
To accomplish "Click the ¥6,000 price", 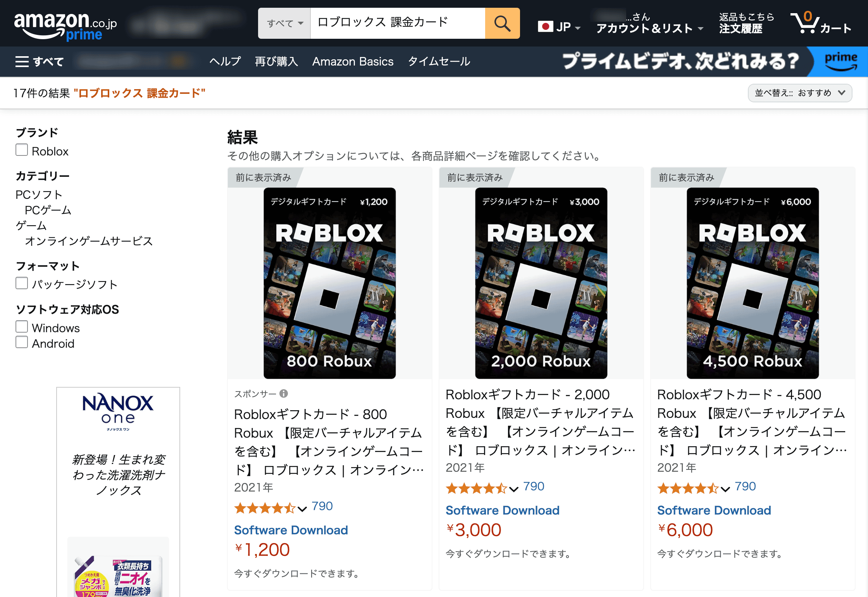I will 685,530.
